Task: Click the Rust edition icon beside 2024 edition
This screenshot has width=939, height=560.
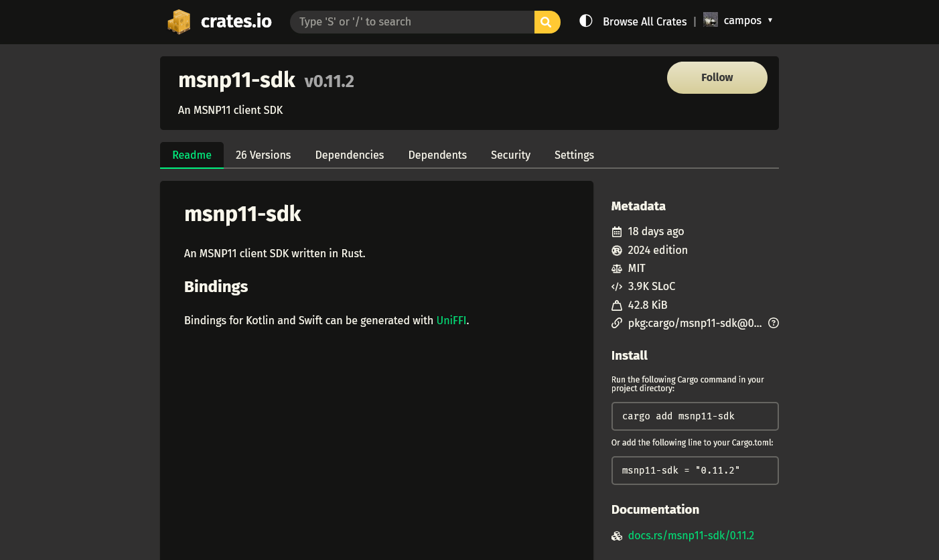Action: point(617,250)
